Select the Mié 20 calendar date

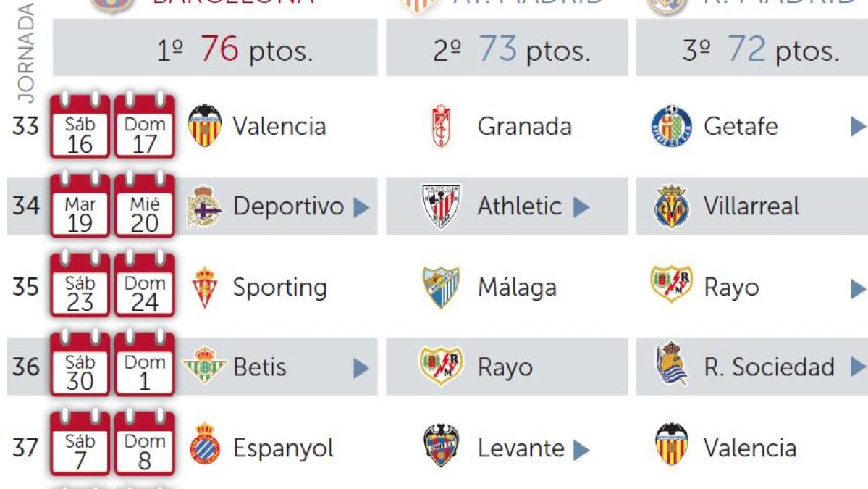click(145, 206)
